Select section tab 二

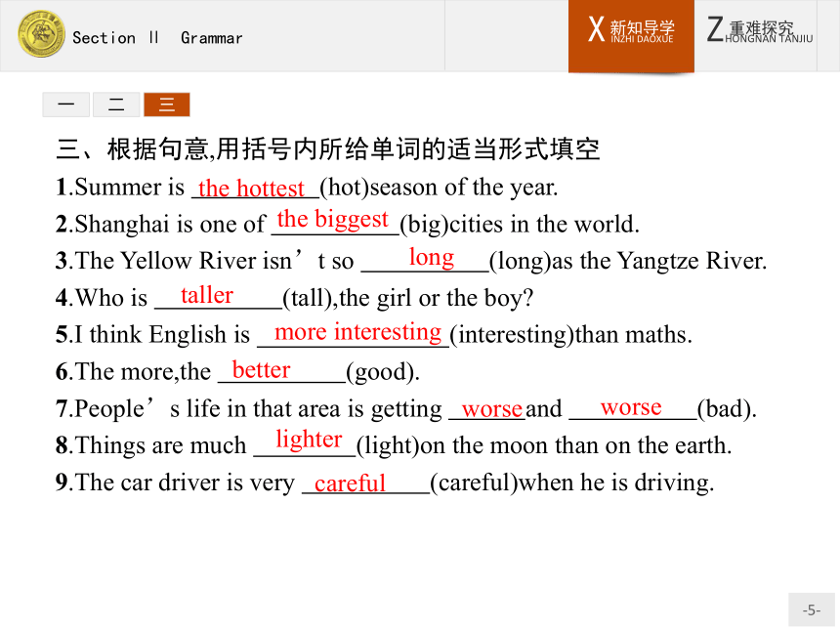(x=116, y=105)
